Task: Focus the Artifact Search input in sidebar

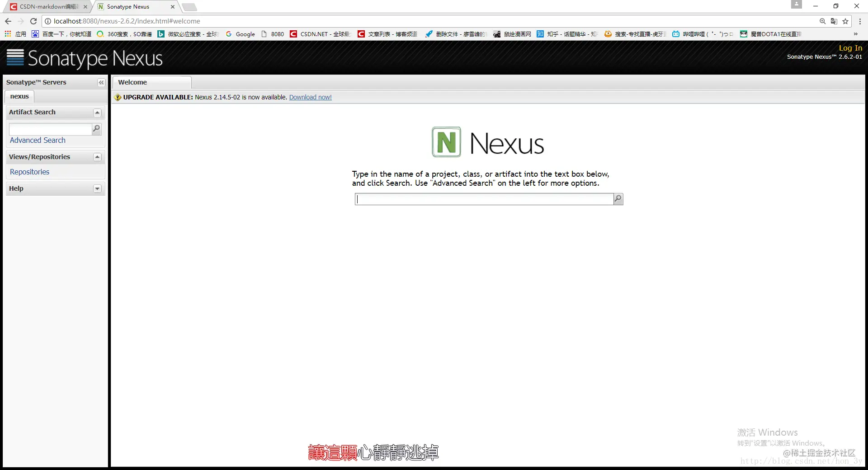Action: click(x=51, y=129)
